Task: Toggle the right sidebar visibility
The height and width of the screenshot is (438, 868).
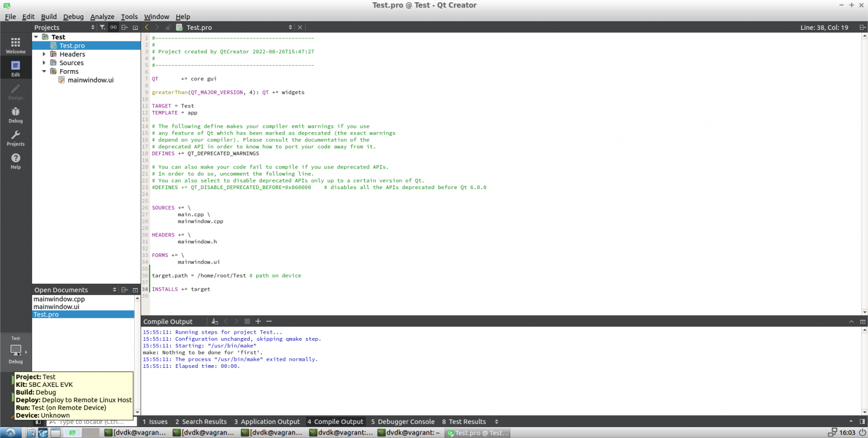Action: (862, 422)
